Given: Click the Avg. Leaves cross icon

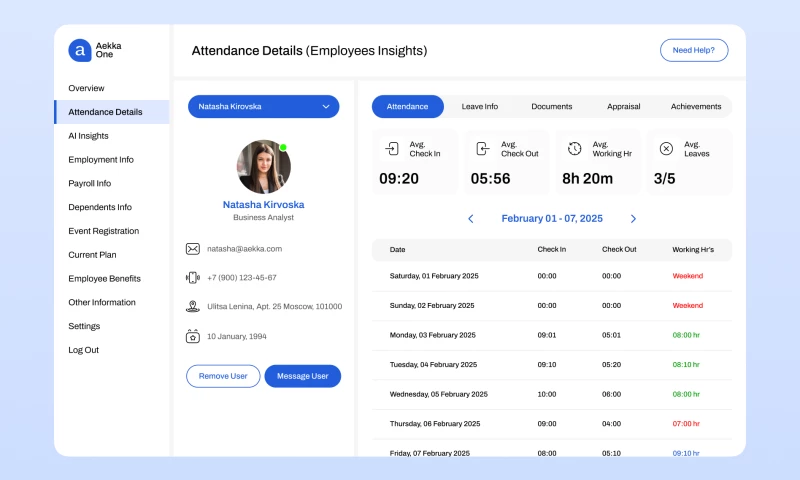Looking at the screenshot, I should 666,148.
